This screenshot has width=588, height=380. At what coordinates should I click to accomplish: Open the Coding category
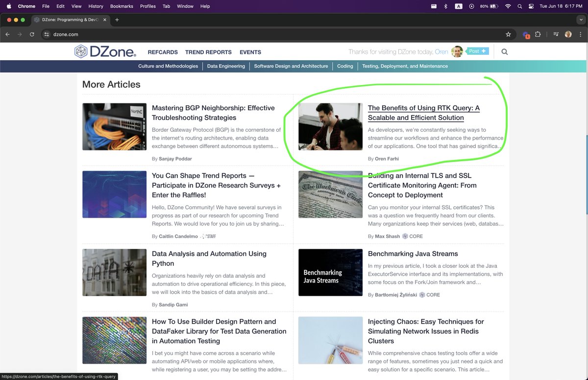click(x=345, y=66)
